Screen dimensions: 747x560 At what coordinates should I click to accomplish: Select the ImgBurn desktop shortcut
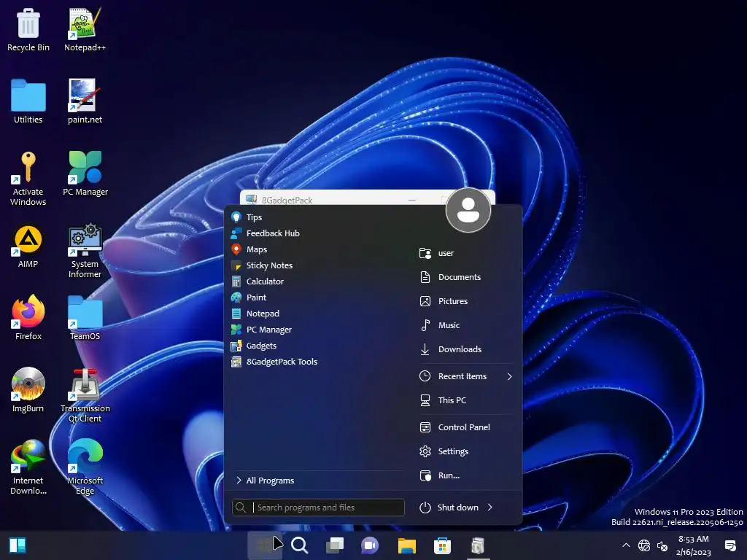tap(28, 390)
